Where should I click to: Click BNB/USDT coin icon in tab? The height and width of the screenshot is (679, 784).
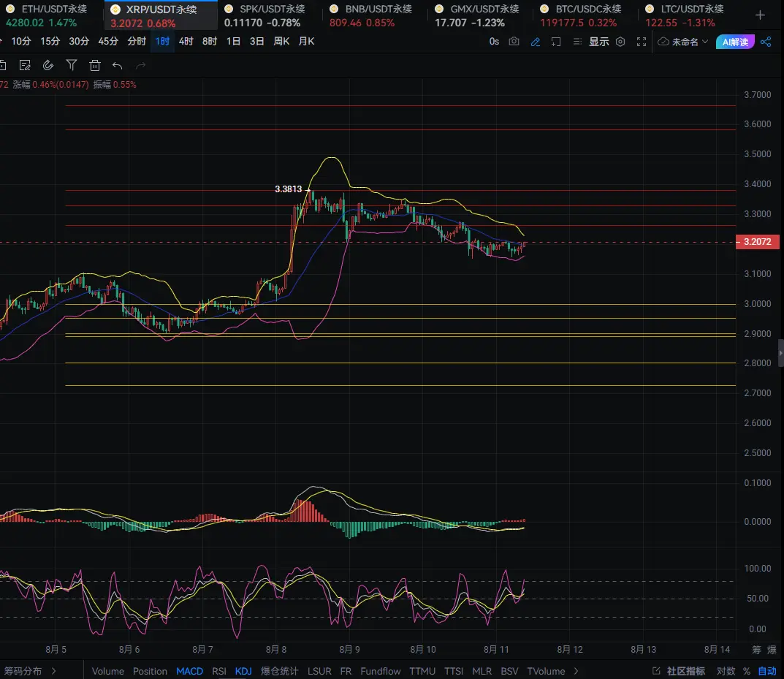[x=334, y=9]
